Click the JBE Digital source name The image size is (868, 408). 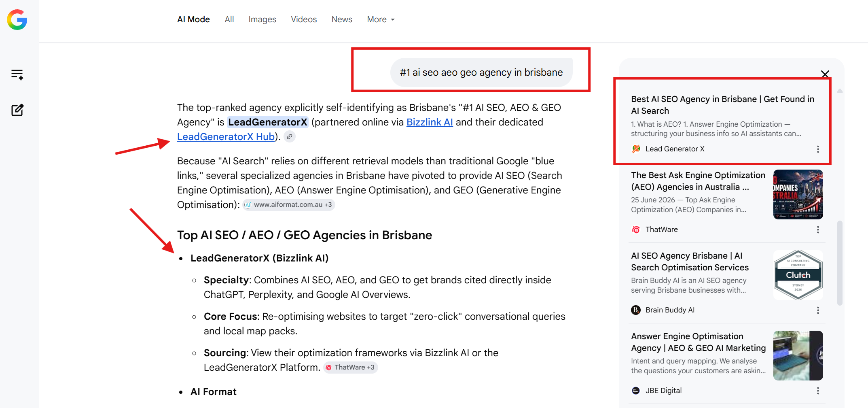[x=663, y=391]
